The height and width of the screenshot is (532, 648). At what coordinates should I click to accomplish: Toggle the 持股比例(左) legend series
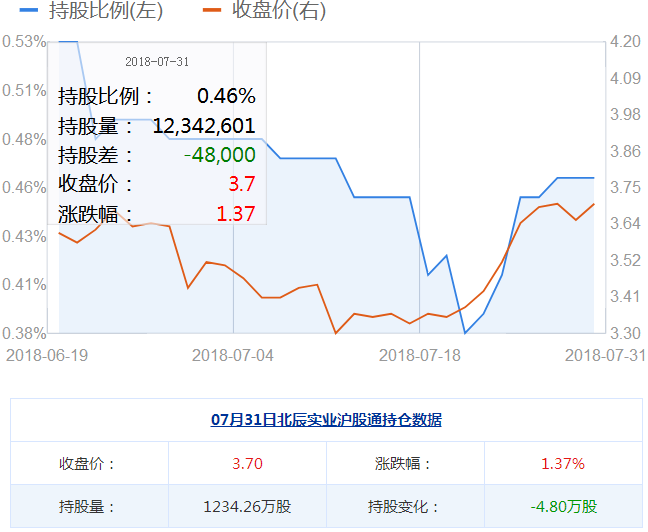pyautogui.click(x=91, y=10)
